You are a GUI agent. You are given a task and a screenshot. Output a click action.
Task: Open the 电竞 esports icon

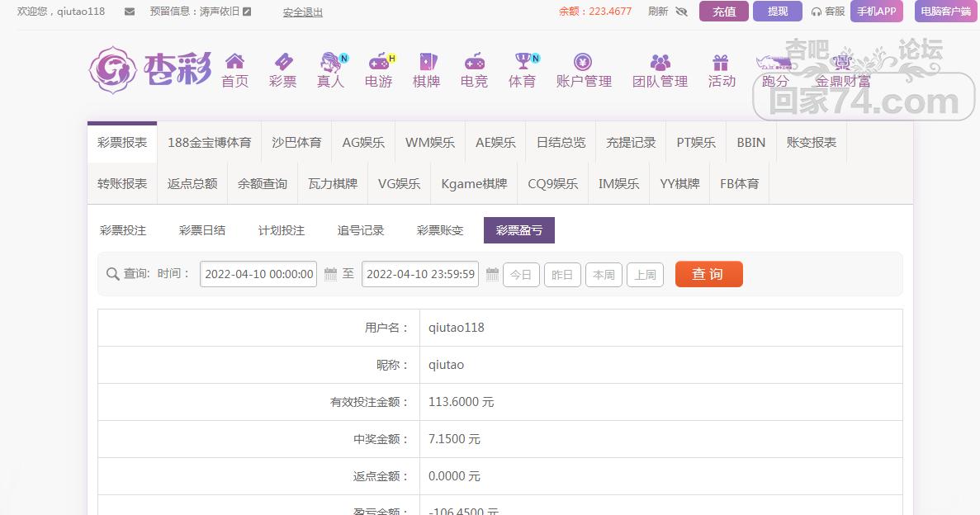[475, 61]
